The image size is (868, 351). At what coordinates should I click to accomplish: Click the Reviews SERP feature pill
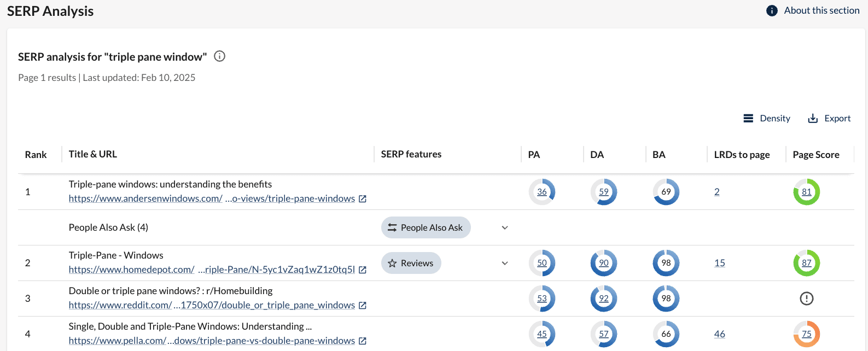pyautogui.click(x=411, y=264)
